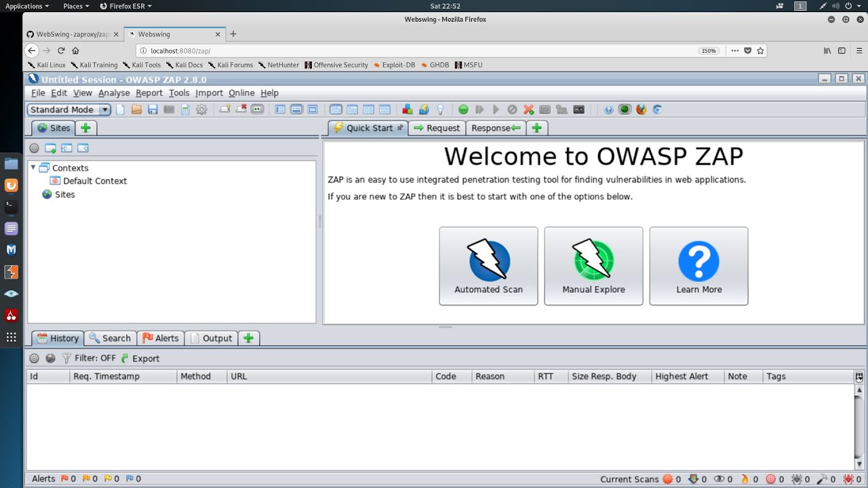868x488 pixels.
Task: Open the Exploit-DB bookmark
Action: [x=394, y=65]
